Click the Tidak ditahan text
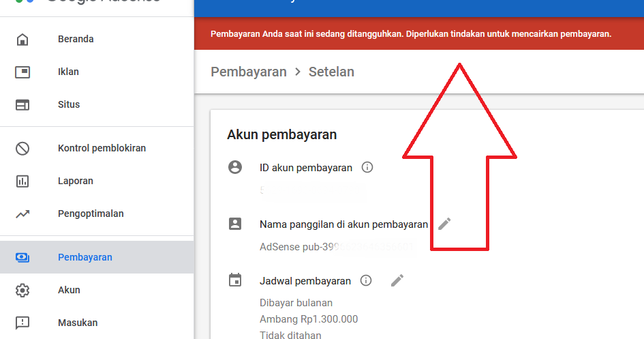Image resolution: width=644 pixels, height=339 pixels. [x=290, y=335]
